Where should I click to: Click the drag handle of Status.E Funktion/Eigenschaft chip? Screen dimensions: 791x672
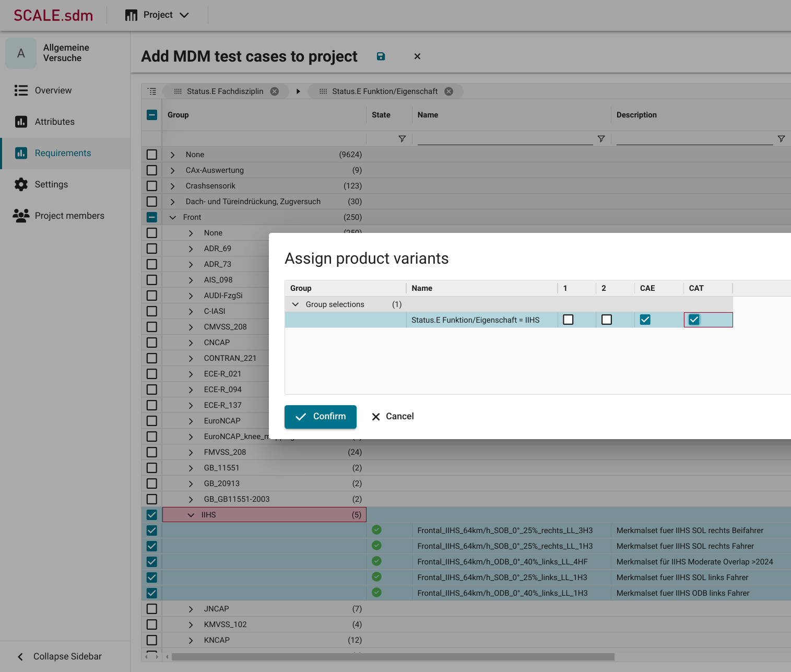(x=323, y=91)
